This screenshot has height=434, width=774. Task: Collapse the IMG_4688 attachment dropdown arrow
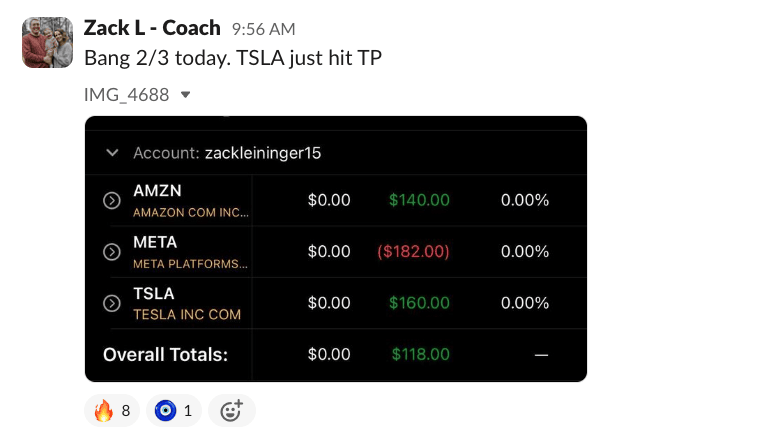tap(184, 96)
